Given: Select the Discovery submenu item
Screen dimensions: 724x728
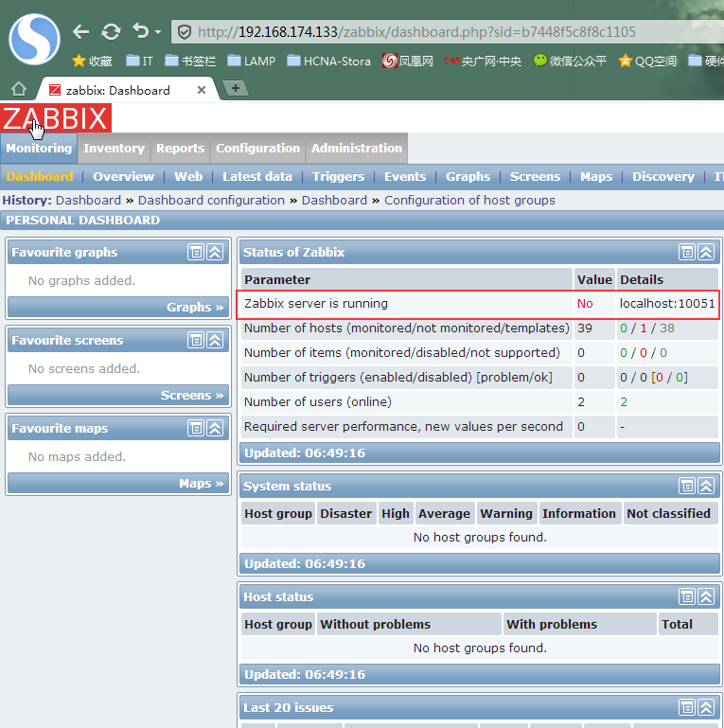Looking at the screenshot, I should [663, 176].
